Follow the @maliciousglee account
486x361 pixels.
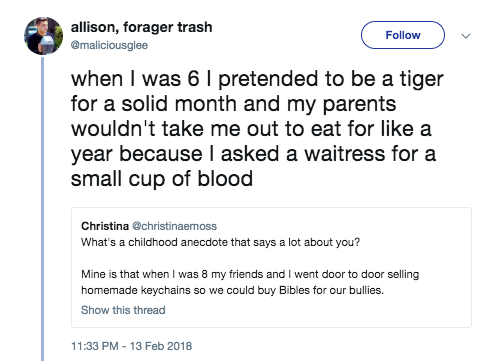403,35
